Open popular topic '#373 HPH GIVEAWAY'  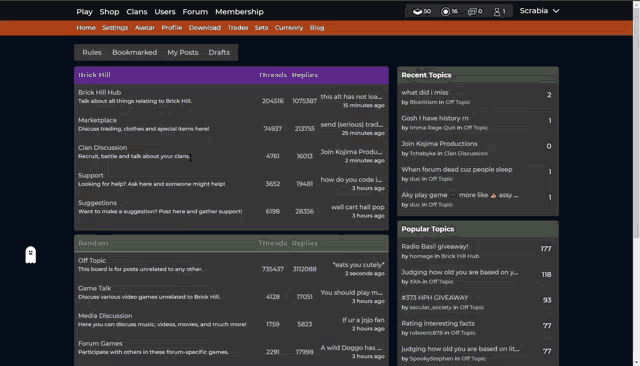(435, 298)
